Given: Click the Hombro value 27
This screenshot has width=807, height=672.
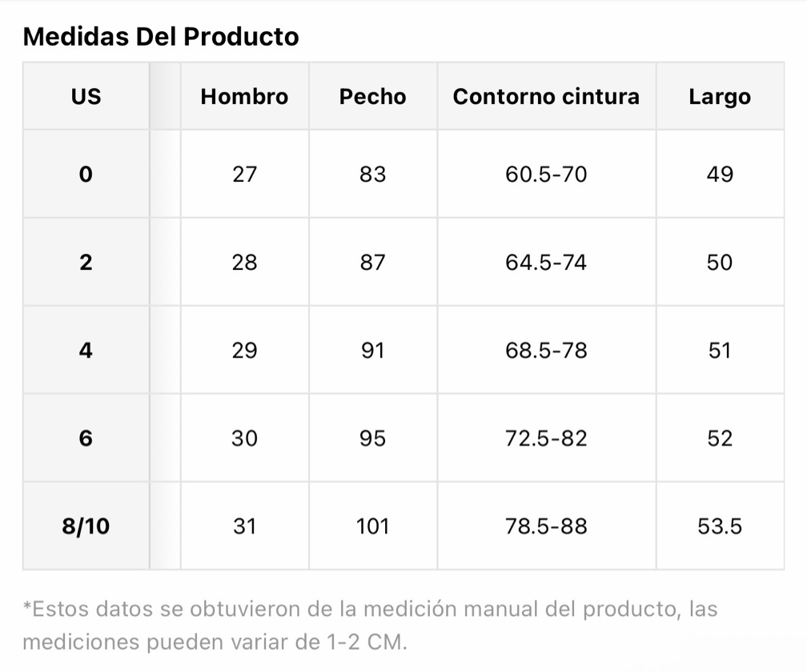Looking at the screenshot, I should coord(244,174).
